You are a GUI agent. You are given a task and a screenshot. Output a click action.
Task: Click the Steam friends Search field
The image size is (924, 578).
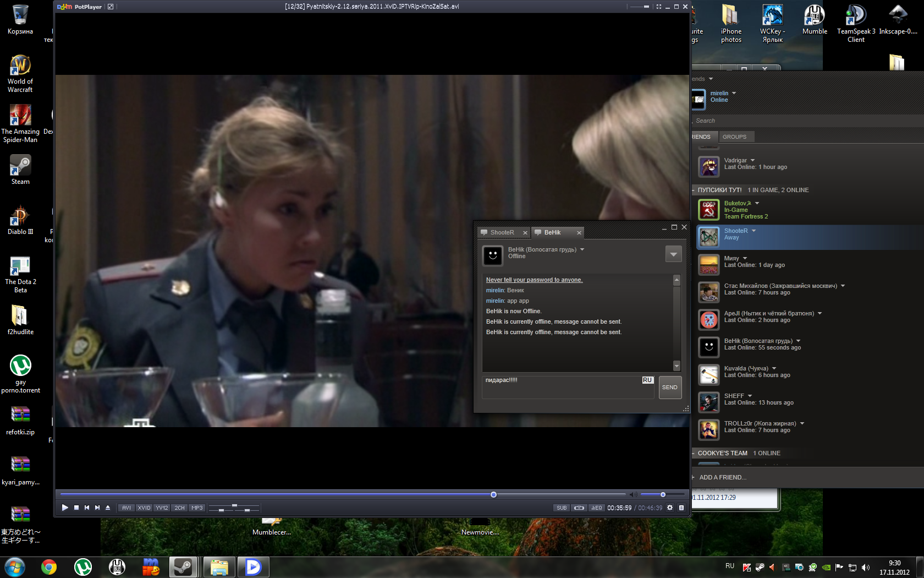pyautogui.click(x=807, y=121)
